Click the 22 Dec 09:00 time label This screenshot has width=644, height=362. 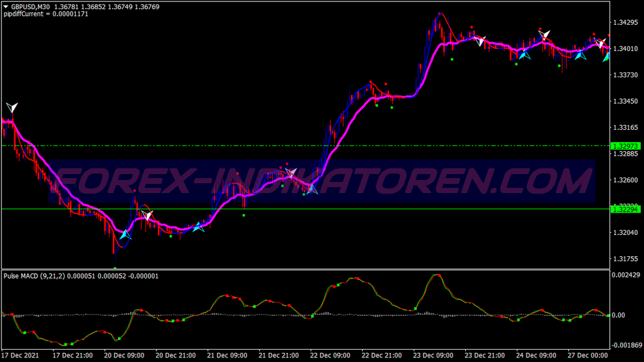coord(330,355)
